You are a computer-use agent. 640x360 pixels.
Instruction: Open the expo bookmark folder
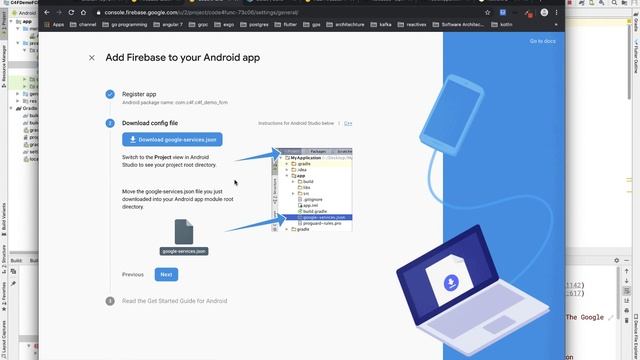pyautogui.click(x=224, y=24)
